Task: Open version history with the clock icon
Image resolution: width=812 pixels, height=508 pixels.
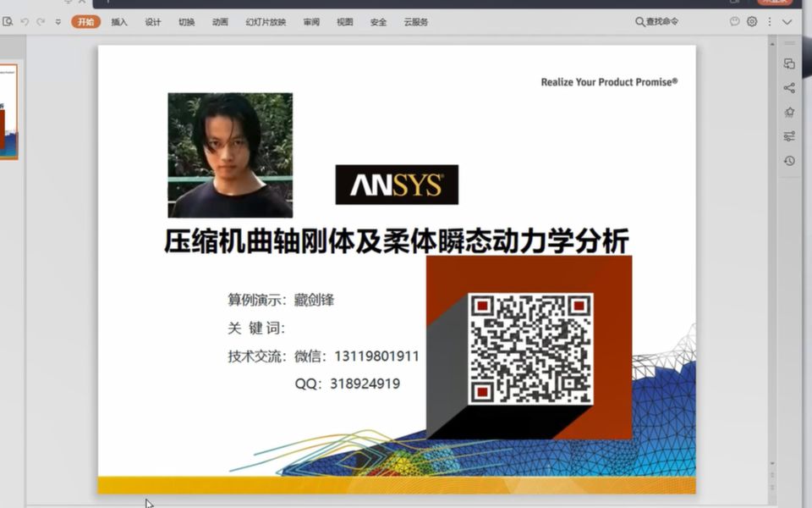Action: click(788, 160)
